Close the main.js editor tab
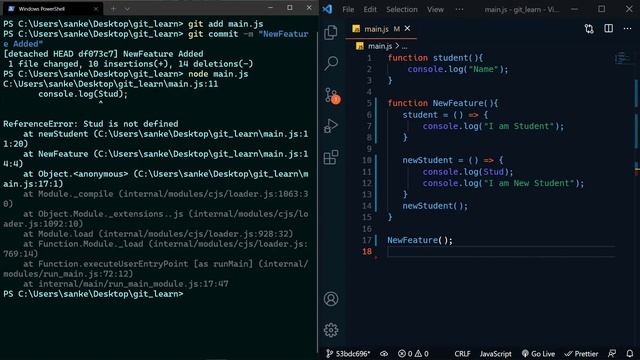 (407, 29)
